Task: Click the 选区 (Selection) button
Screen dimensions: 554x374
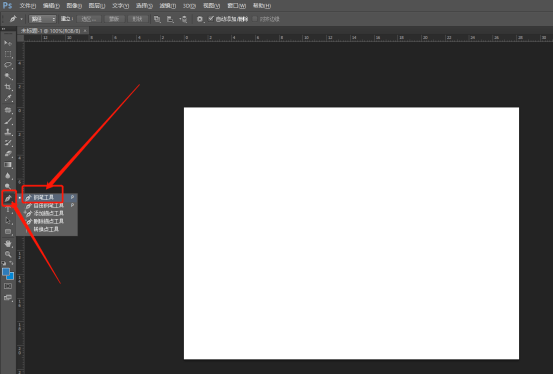Action: 88,19
